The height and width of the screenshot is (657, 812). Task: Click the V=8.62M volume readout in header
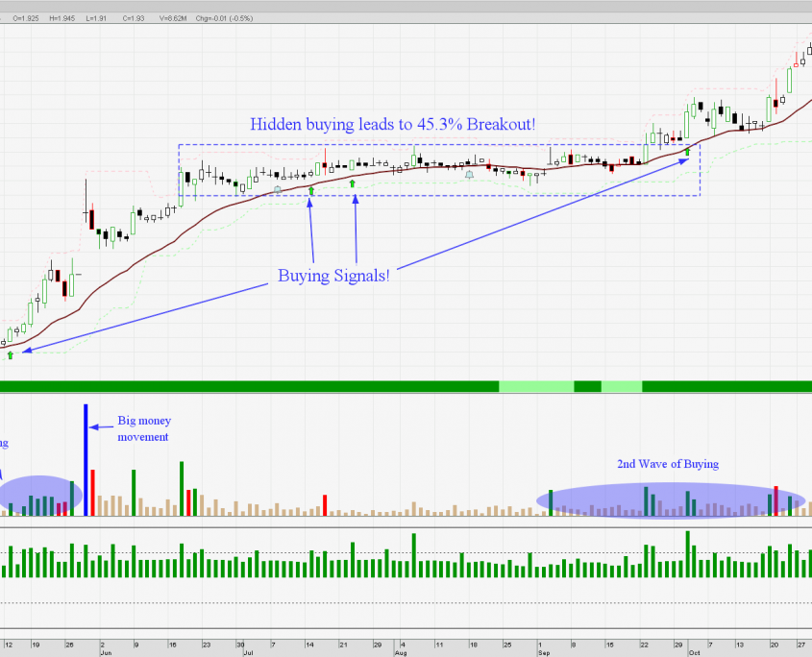tap(174, 18)
